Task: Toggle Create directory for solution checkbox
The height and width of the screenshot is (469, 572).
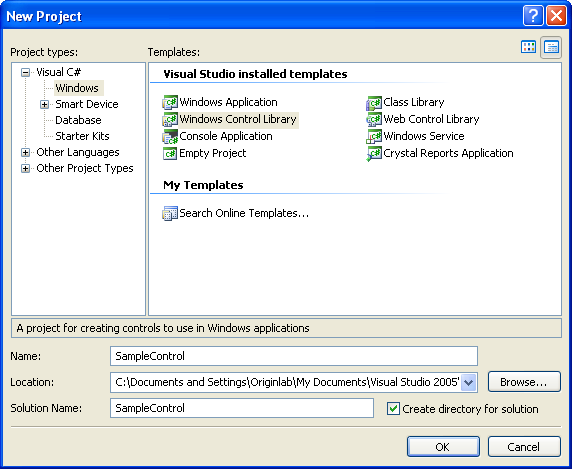Action: tap(393, 408)
